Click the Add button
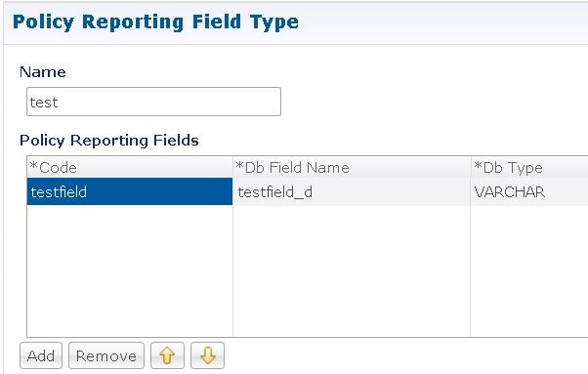588x374 pixels. (41, 355)
